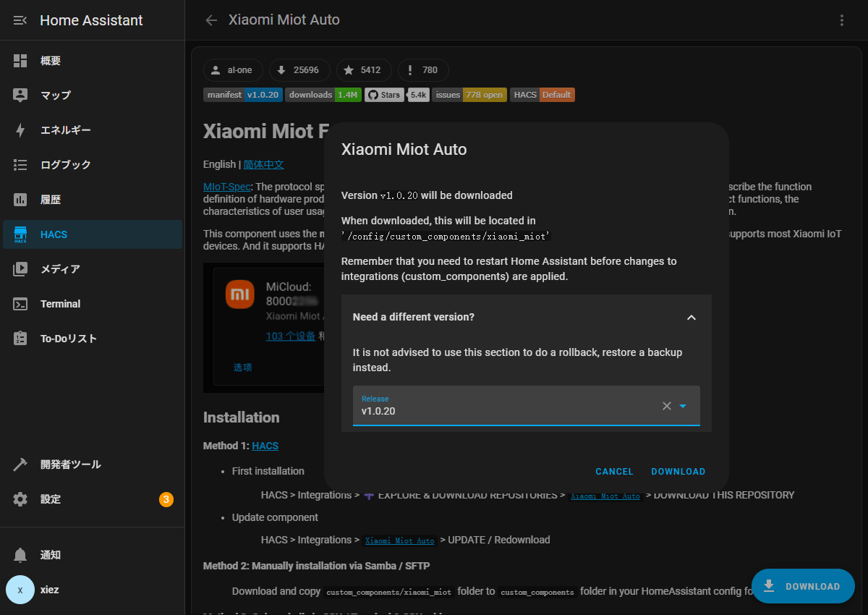Collapse the 'Need a different version?' section
Viewport: 868px width, 615px height.
(692, 317)
